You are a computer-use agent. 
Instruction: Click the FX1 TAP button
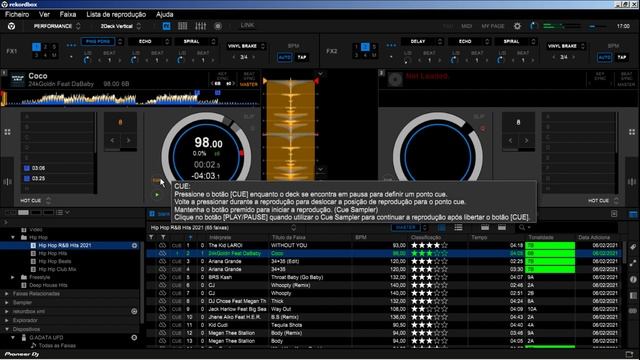click(302, 58)
